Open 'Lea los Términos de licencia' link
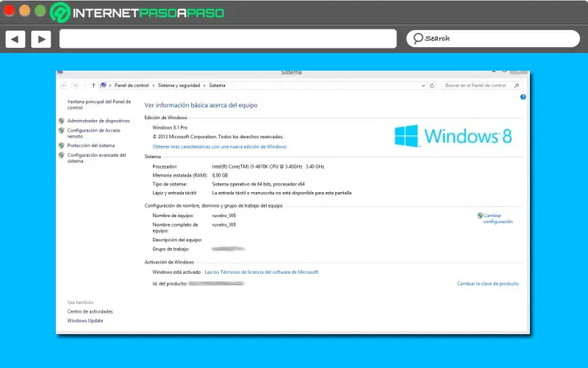The image size is (588, 368). (x=262, y=272)
